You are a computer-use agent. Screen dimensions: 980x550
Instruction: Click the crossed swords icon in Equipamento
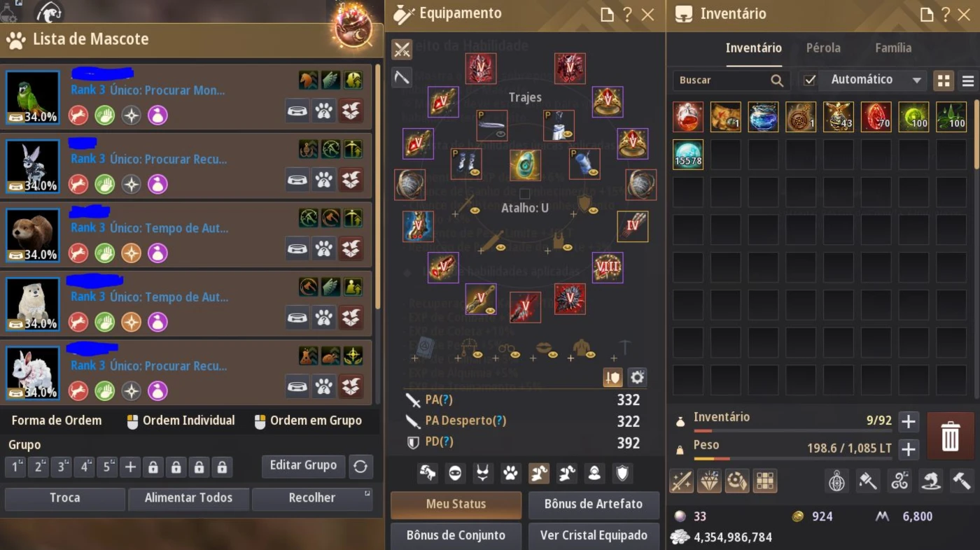(402, 50)
